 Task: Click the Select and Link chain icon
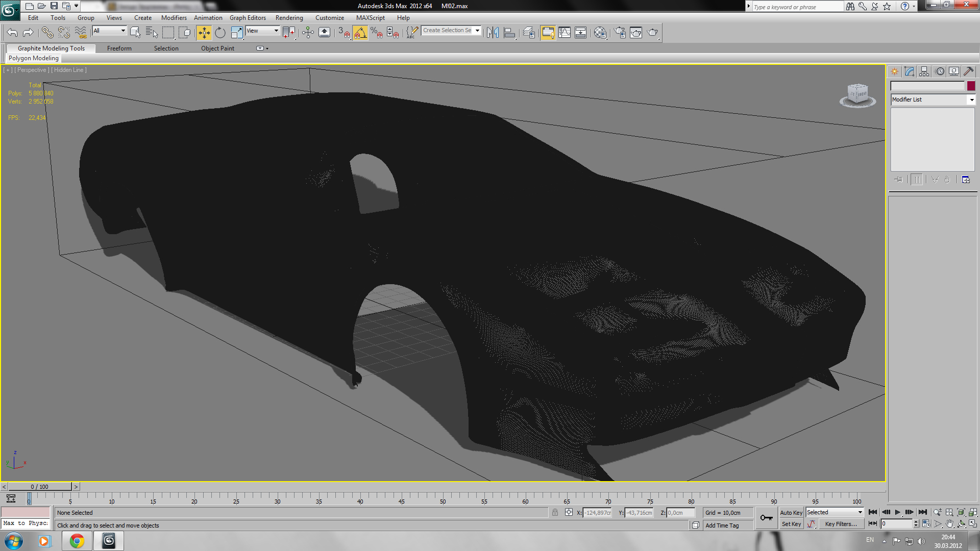(47, 33)
